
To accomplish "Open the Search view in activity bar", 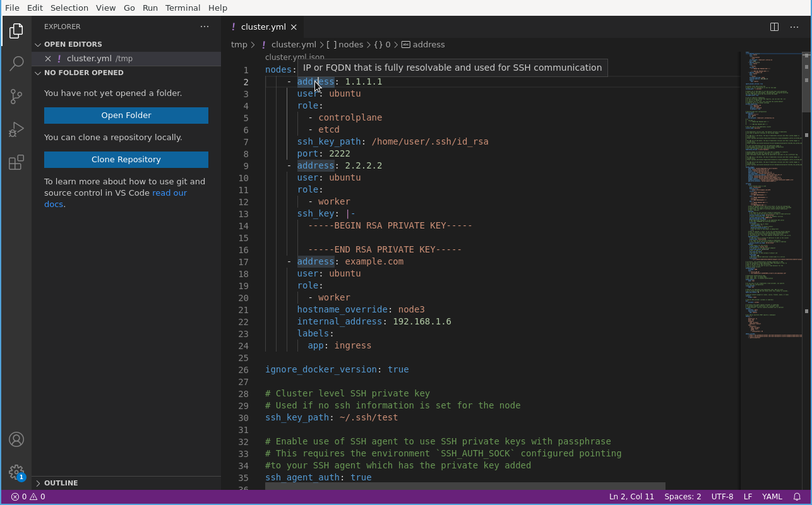I will click(16, 64).
